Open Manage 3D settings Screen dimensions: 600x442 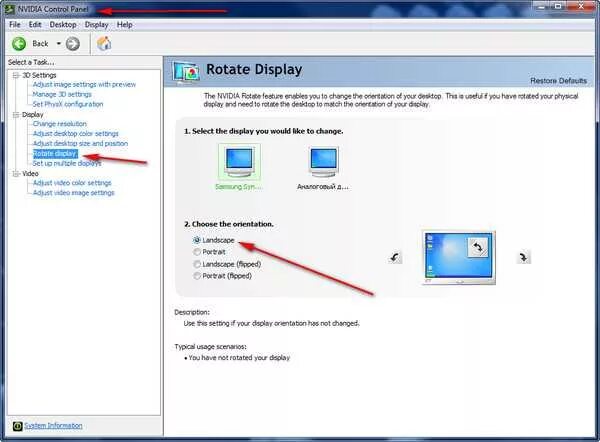pyautogui.click(x=62, y=94)
